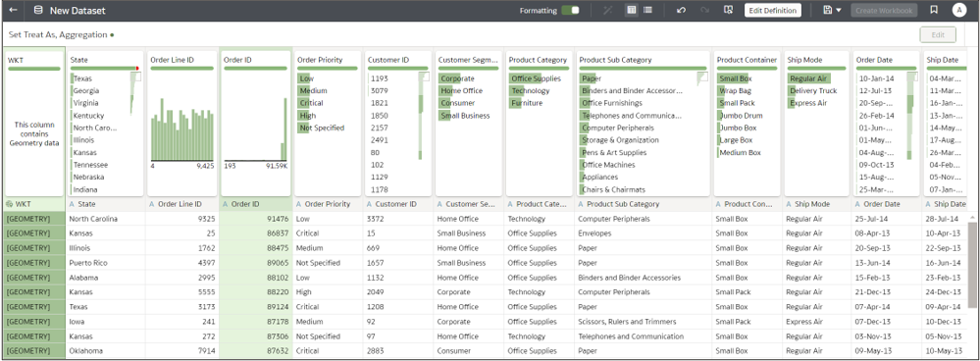
Task: Click the attribute type icon beside State header
Action: coord(73,204)
